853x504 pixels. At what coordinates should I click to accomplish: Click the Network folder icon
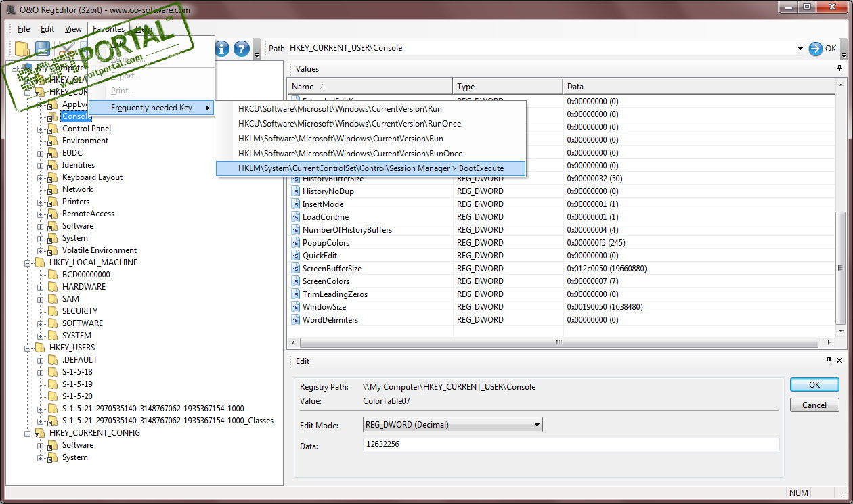coord(52,189)
